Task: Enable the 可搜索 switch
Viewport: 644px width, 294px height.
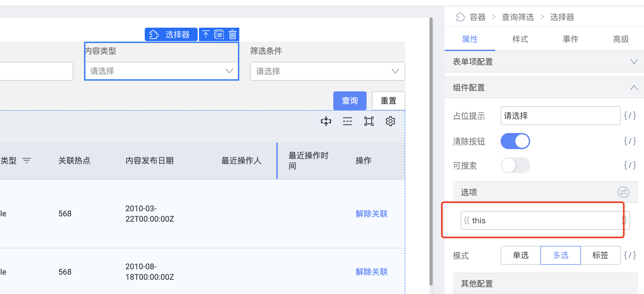Action: pos(515,166)
